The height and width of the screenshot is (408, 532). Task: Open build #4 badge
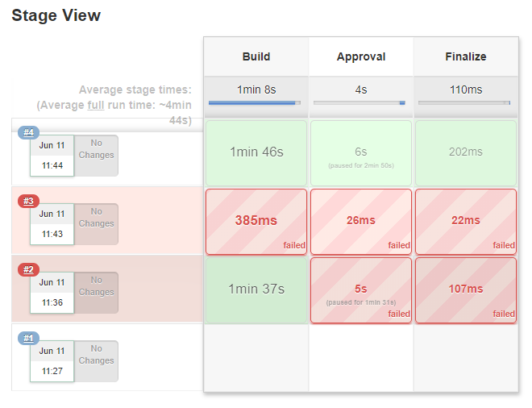28,132
